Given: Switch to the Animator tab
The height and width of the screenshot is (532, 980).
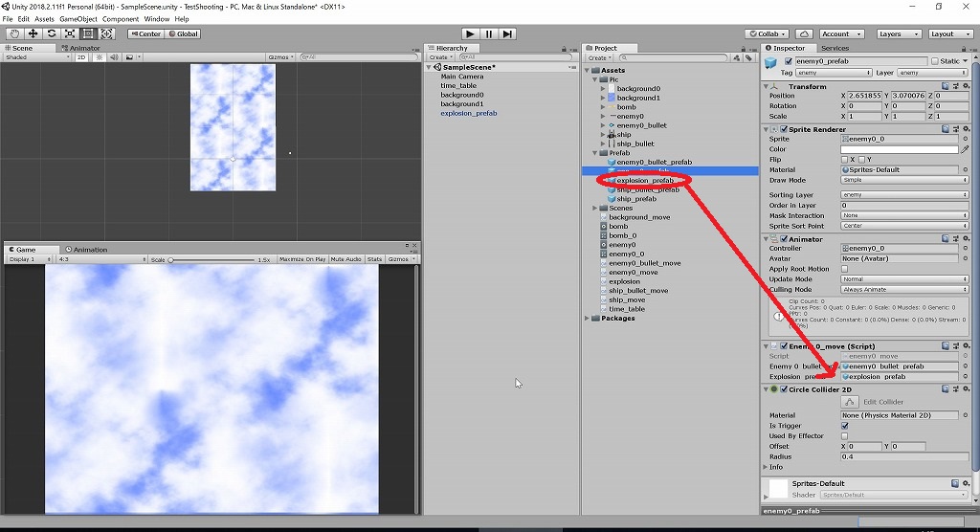Looking at the screenshot, I should pos(80,48).
